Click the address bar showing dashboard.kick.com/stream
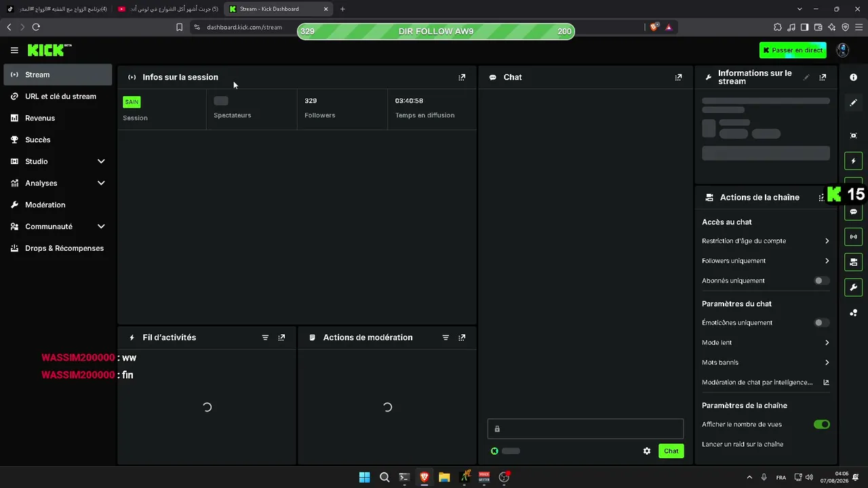Image resolution: width=868 pixels, height=488 pixels. (x=244, y=27)
